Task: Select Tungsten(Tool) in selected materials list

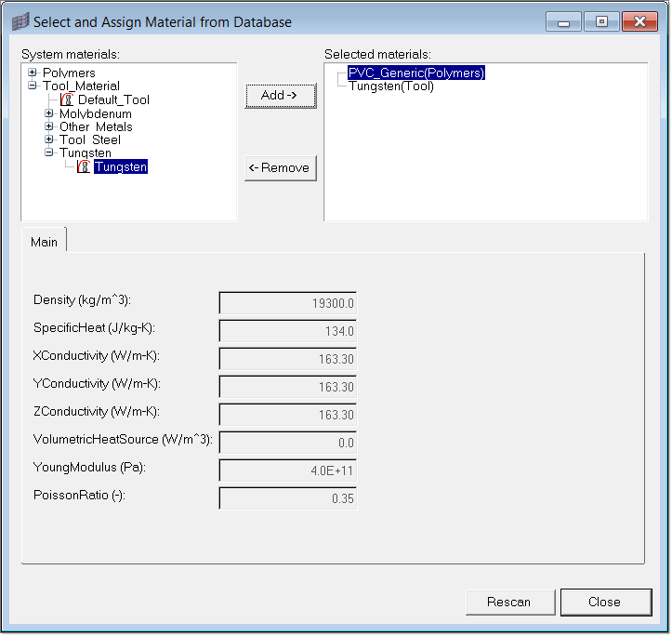Action: click(x=390, y=86)
